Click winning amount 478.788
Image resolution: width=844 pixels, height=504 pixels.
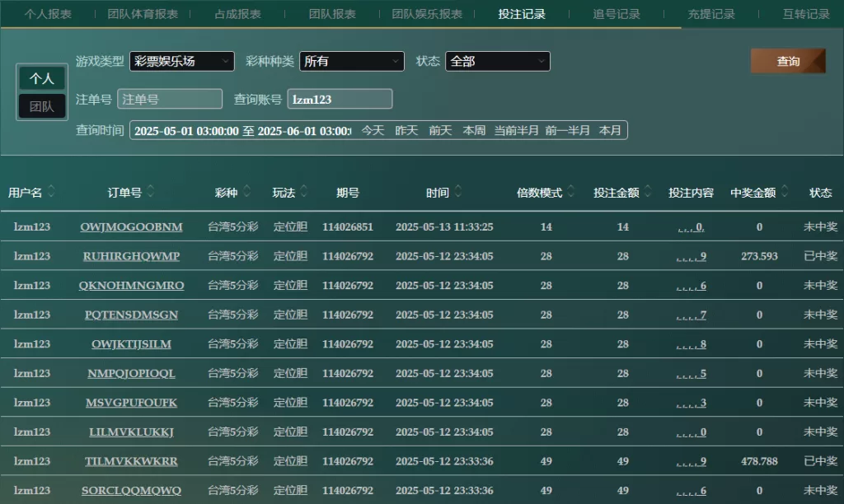pos(759,461)
